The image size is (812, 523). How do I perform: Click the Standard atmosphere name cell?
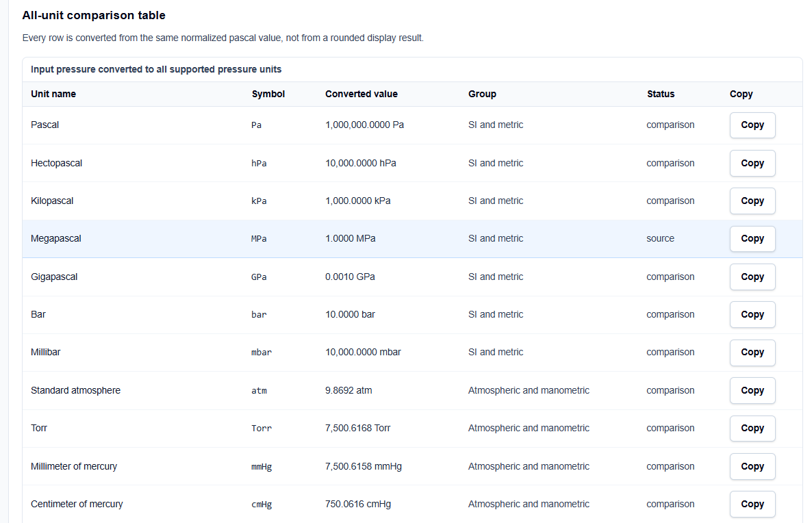[x=75, y=390]
